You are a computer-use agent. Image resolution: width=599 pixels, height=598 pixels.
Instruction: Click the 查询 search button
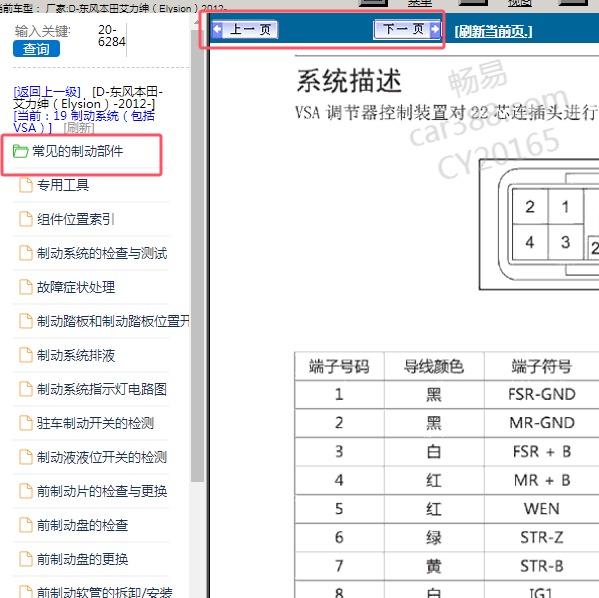(36, 49)
